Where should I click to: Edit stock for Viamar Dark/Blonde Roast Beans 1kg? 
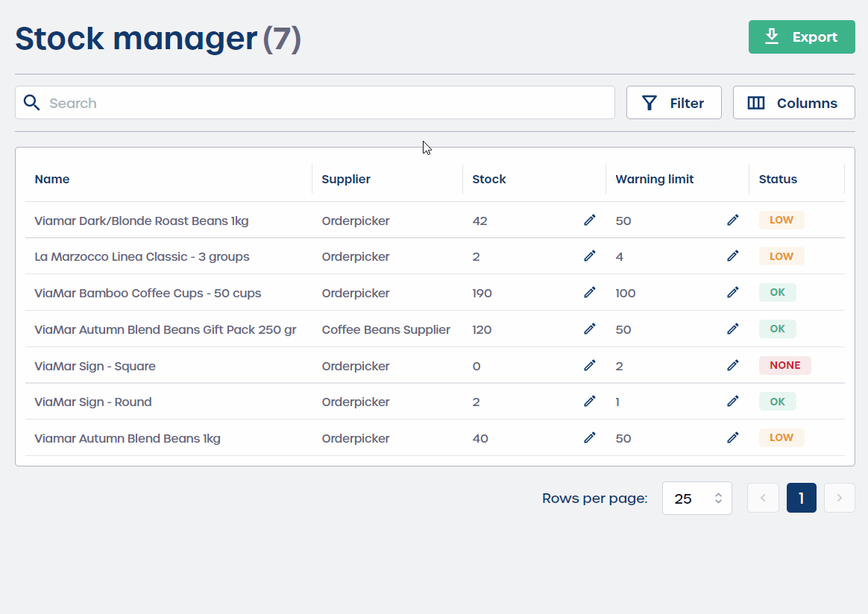[x=590, y=220]
